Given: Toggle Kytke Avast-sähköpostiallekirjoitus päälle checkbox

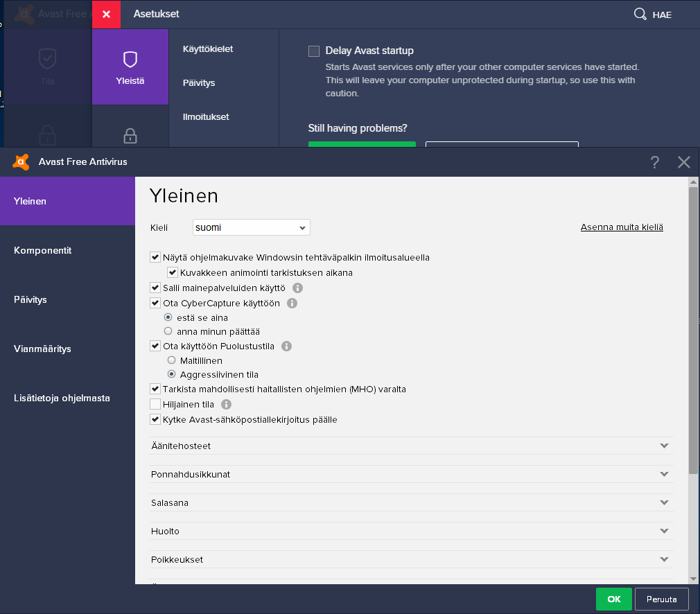Looking at the screenshot, I should (155, 419).
